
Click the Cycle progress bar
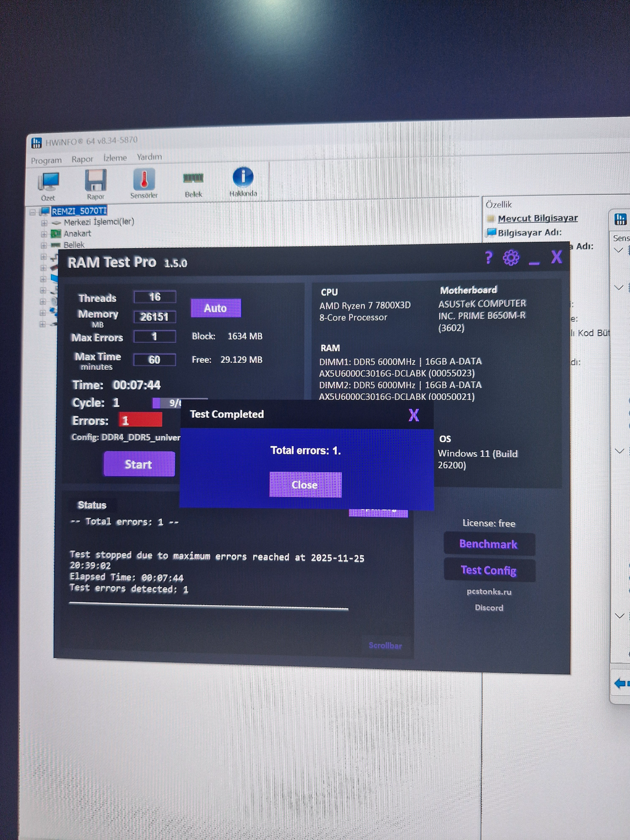pos(180,403)
